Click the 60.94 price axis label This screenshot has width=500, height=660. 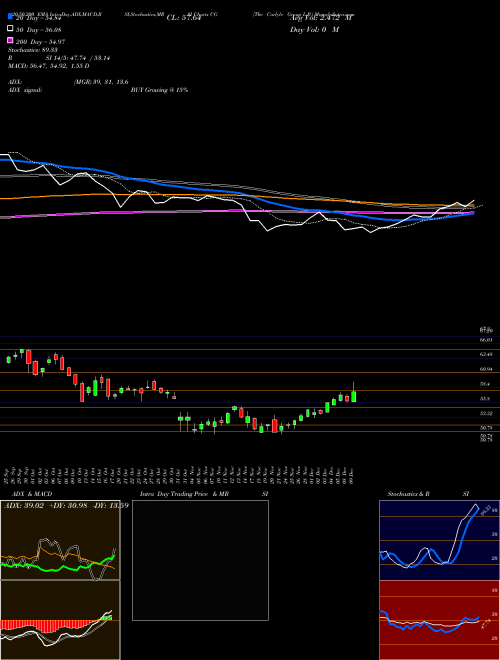click(486, 369)
